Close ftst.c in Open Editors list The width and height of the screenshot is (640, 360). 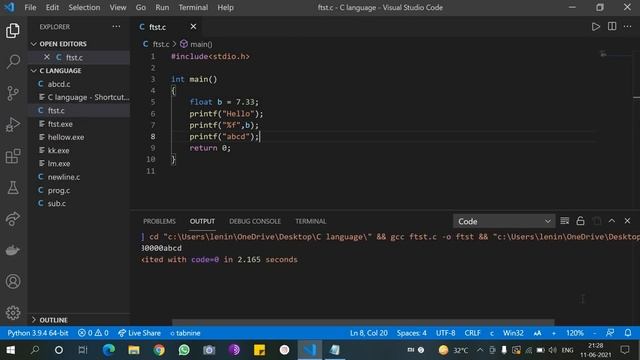point(47,57)
